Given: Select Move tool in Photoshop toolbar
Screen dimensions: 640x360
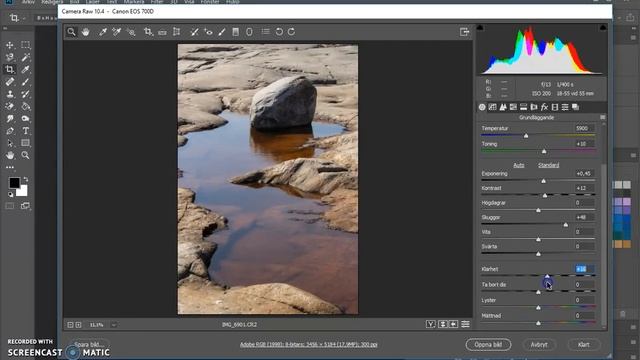Looking at the screenshot, I should 10,45.
